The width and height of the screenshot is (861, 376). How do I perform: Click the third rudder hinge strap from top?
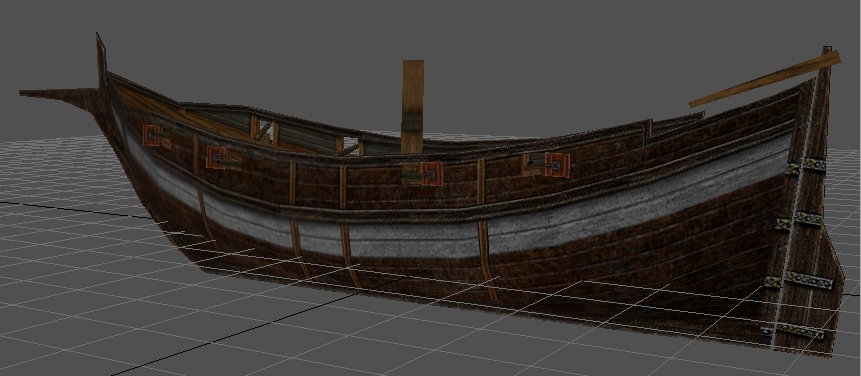click(799, 281)
